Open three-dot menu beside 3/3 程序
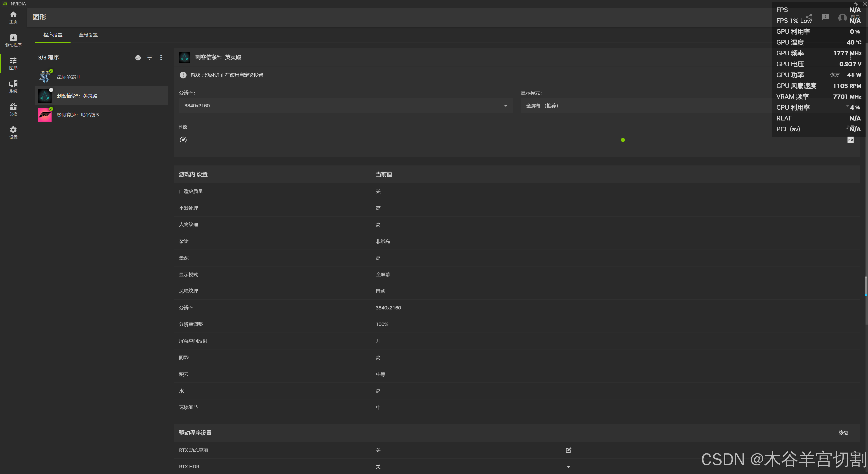 click(161, 58)
